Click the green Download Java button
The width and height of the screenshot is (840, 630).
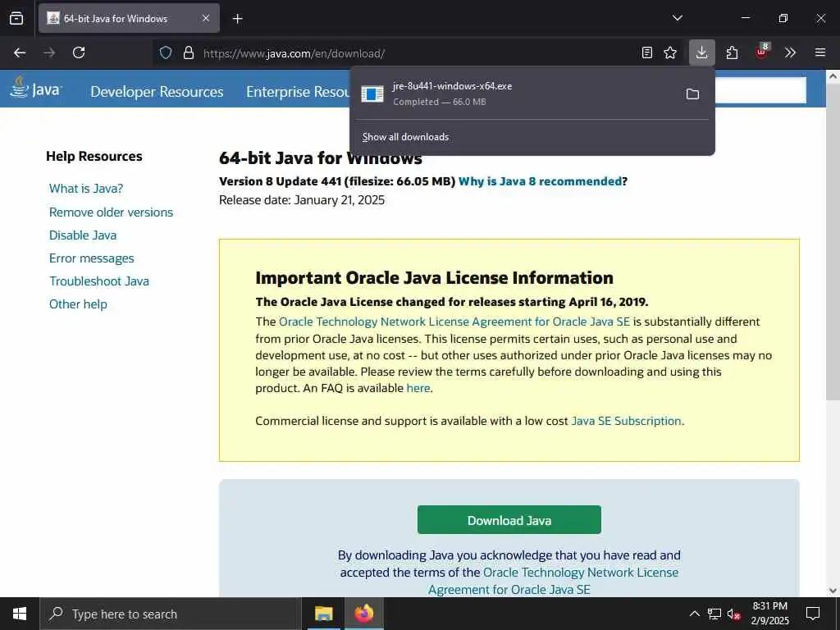point(509,519)
